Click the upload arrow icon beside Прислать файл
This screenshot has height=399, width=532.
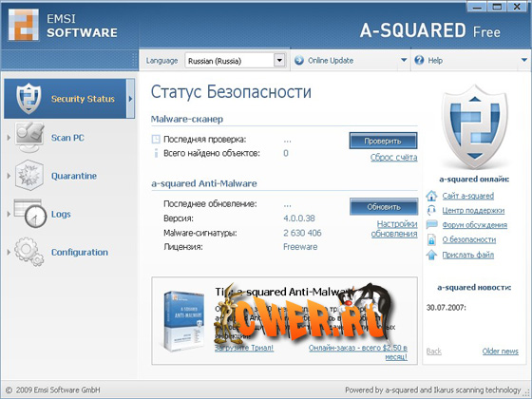(431, 255)
